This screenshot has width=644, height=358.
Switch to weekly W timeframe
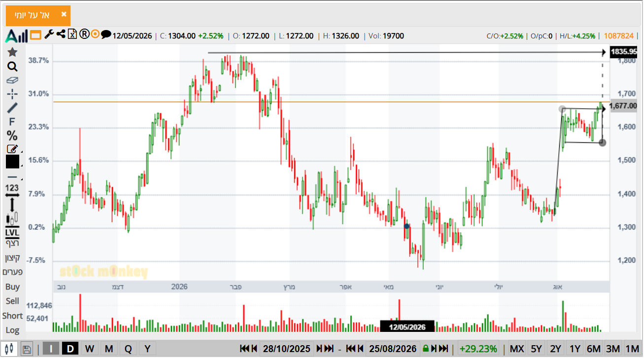click(x=90, y=349)
